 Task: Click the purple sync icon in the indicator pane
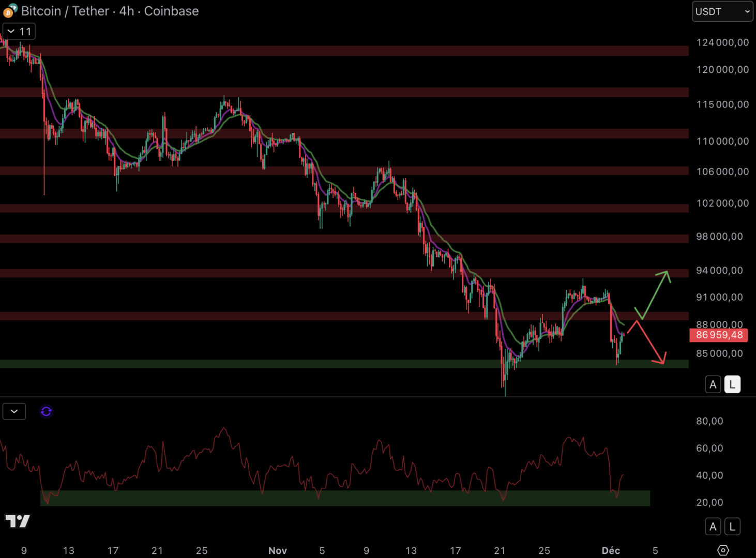tap(46, 411)
